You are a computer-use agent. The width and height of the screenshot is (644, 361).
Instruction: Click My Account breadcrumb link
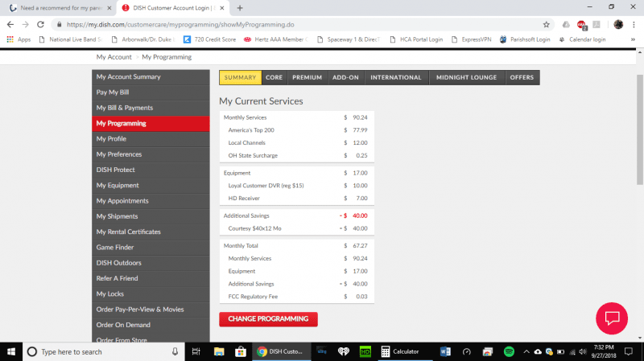pyautogui.click(x=114, y=57)
